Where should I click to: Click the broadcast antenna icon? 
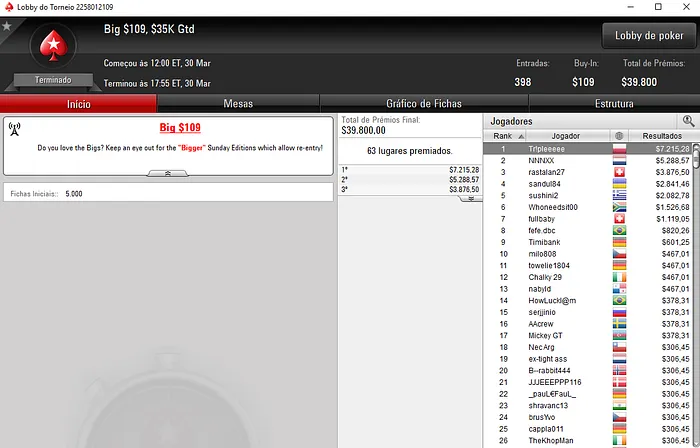tap(15, 129)
